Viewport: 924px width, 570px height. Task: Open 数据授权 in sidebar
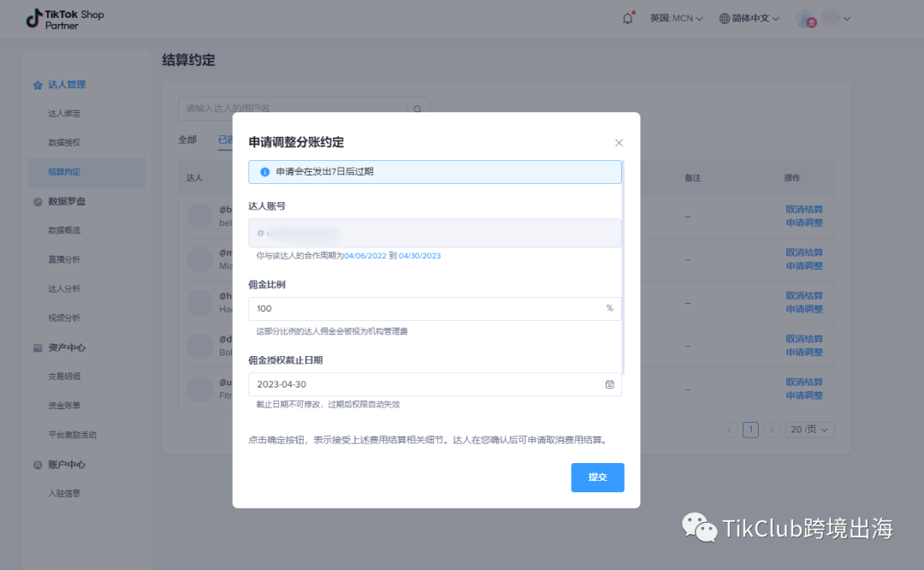click(x=64, y=143)
